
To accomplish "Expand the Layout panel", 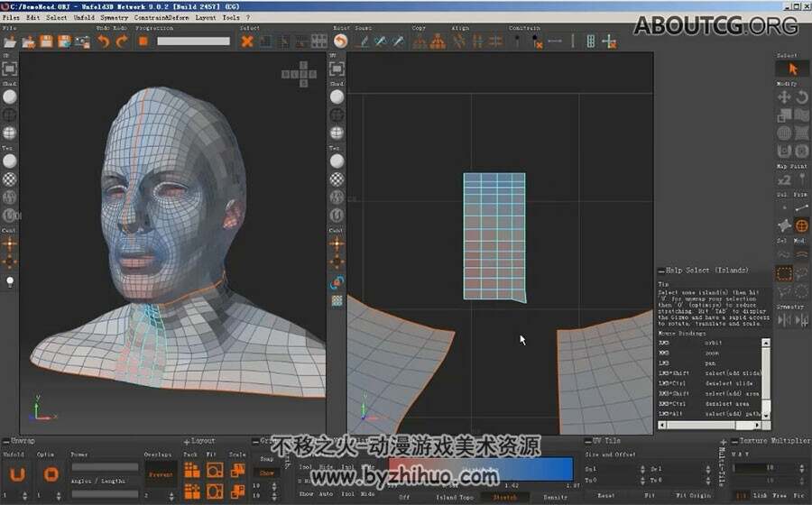I will [x=187, y=441].
